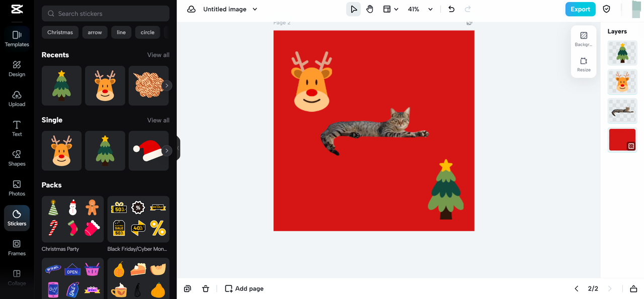Show more Recents stickers with arrow

(x=167, y=85)
